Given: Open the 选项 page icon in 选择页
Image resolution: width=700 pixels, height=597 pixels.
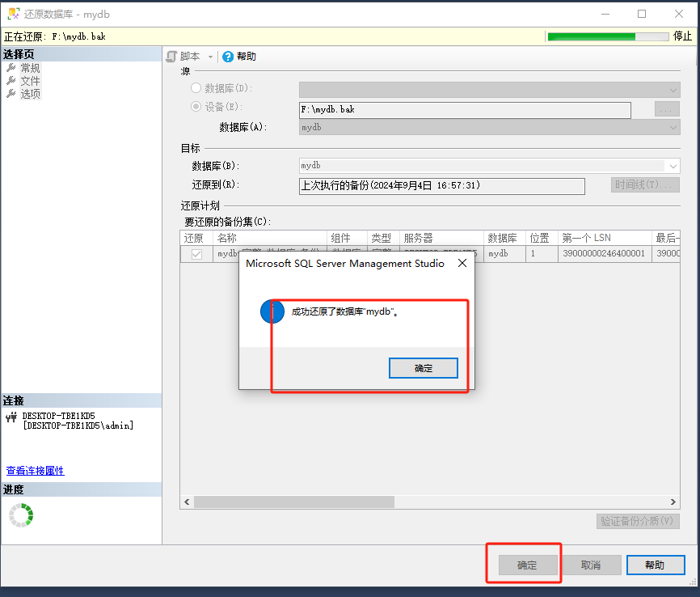Looking at the screenshot, I should (x=11, y=94).
